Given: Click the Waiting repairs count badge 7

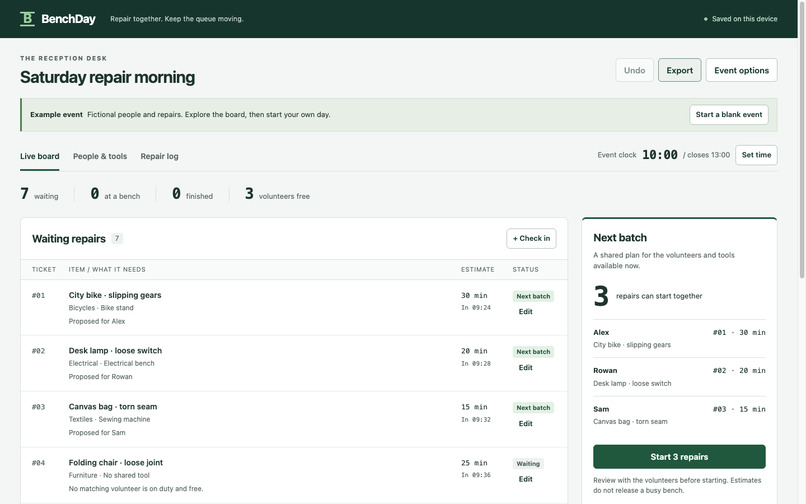Looking at the screenshot, I should 117,239.
